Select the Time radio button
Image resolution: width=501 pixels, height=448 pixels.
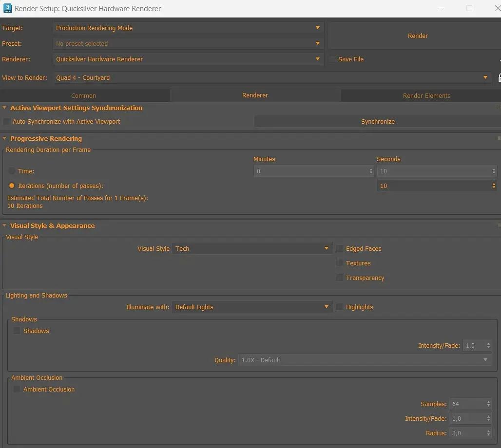(12, 171)
